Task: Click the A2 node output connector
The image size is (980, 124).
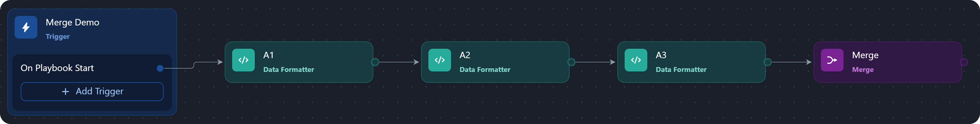Action: [571, 62]
